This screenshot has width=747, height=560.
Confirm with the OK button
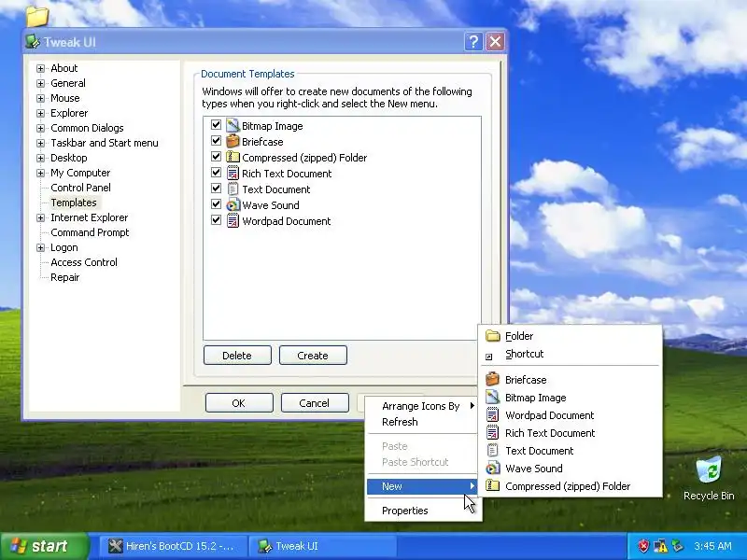pyautogui.click(x=239, y=403)
